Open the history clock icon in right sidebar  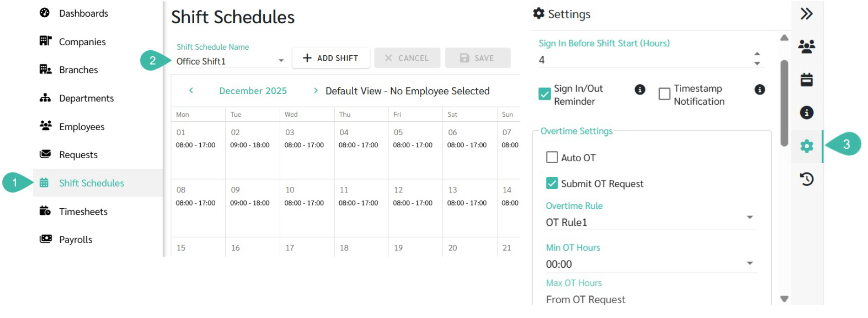(806, 179)
